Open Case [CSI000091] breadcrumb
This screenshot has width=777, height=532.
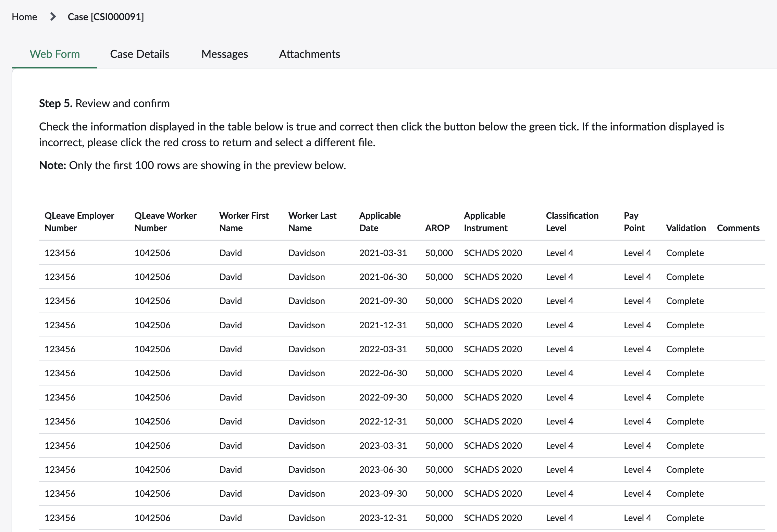point(106,16)
